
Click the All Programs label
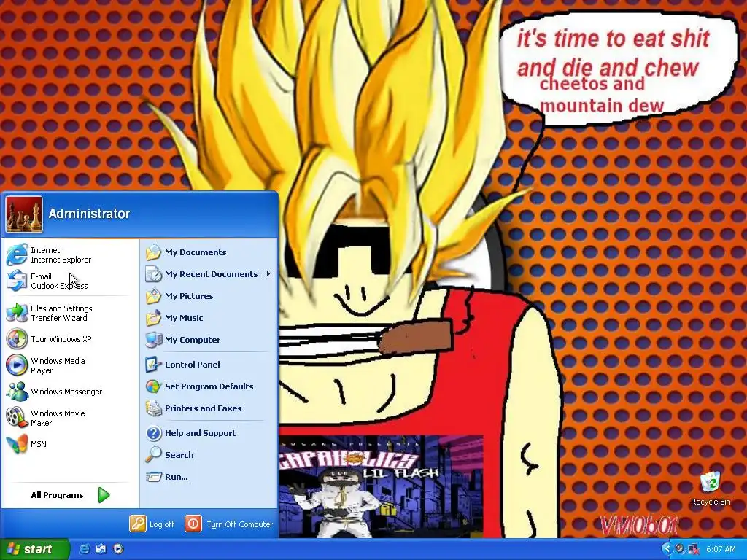57,495
